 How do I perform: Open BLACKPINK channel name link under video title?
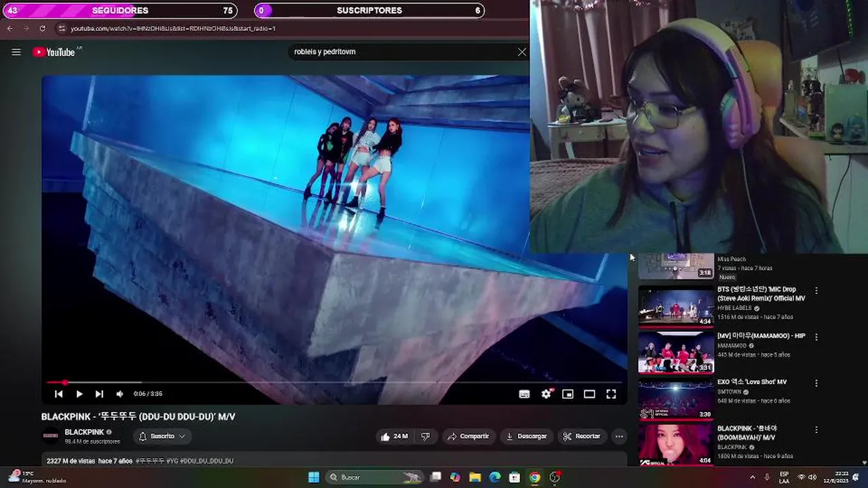84,432
